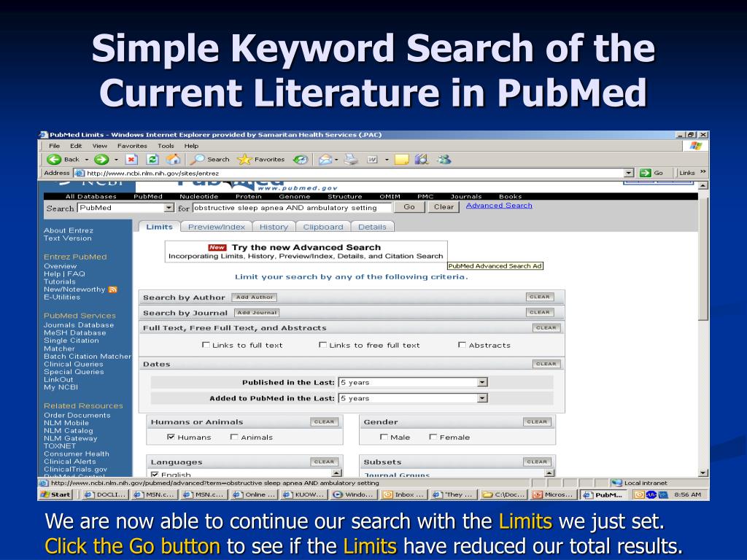Click the Languages list scroll up arrow
The image size is (747, 560).
click(337, 473)
